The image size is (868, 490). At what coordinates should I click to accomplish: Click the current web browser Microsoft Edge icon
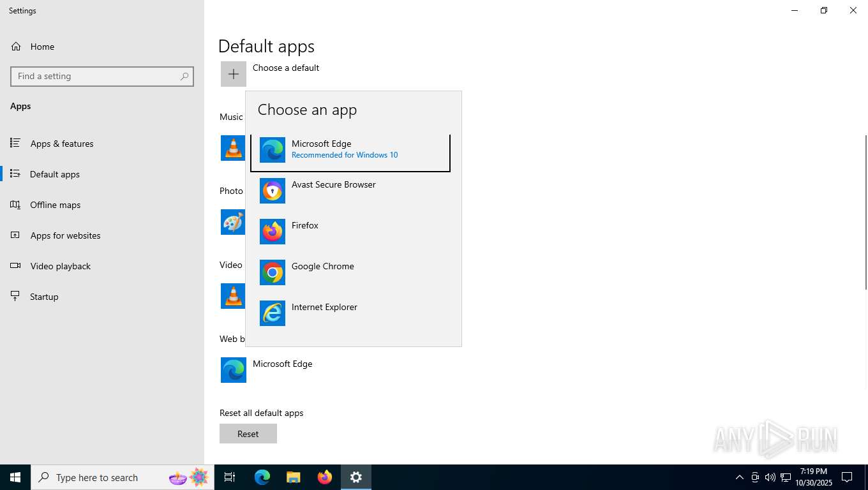[x=234, y=370]
